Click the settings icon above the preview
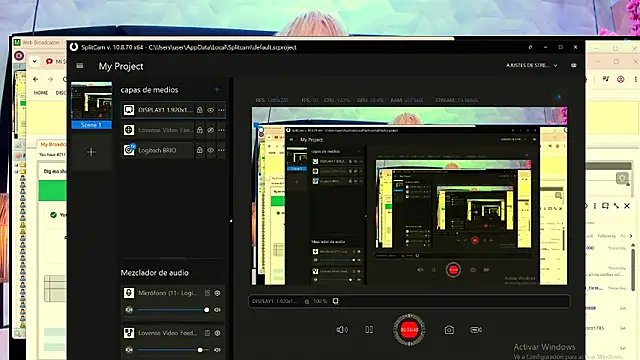640x360 pixels. click(558, 97)
